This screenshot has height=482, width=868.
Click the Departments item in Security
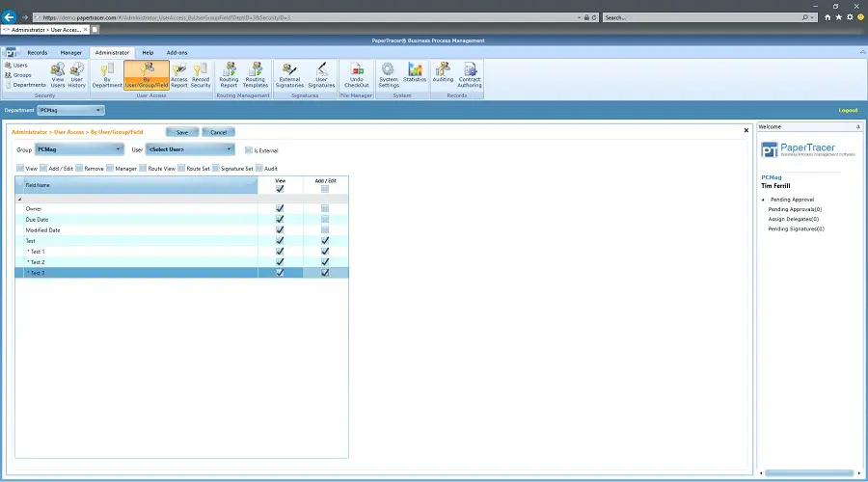click(x=25, y=85)
